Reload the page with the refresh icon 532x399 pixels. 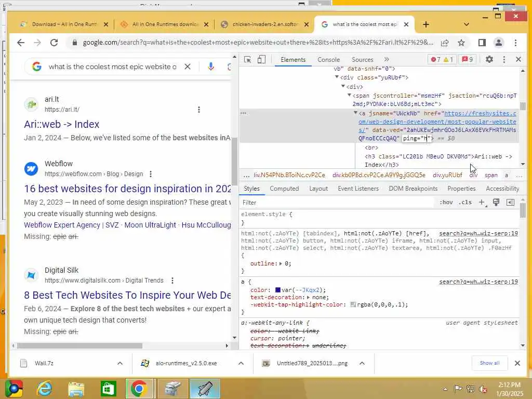(x=54, y=43)
